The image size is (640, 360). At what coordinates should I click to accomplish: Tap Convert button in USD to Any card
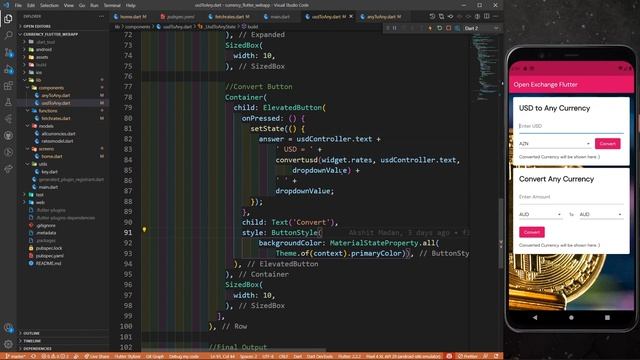607,144
